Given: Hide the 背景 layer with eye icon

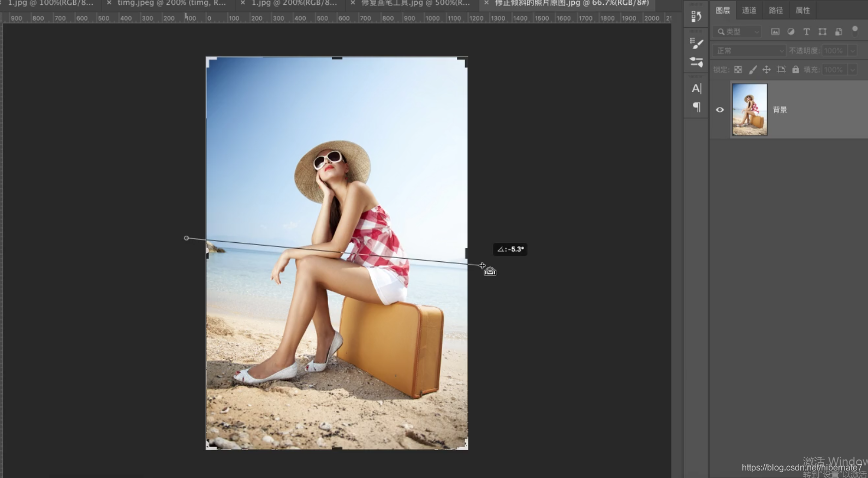Looking at the screenshot, I should point(720,110).
